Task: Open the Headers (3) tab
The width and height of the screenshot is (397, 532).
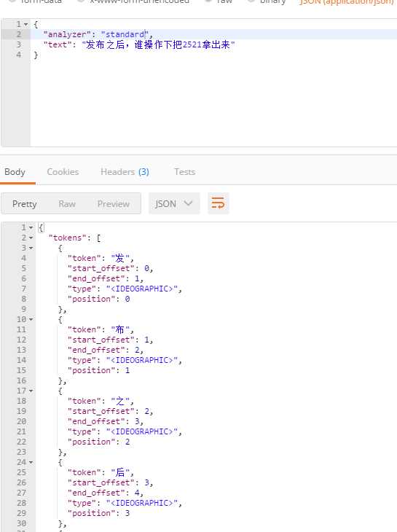Action: coord(125,172)
